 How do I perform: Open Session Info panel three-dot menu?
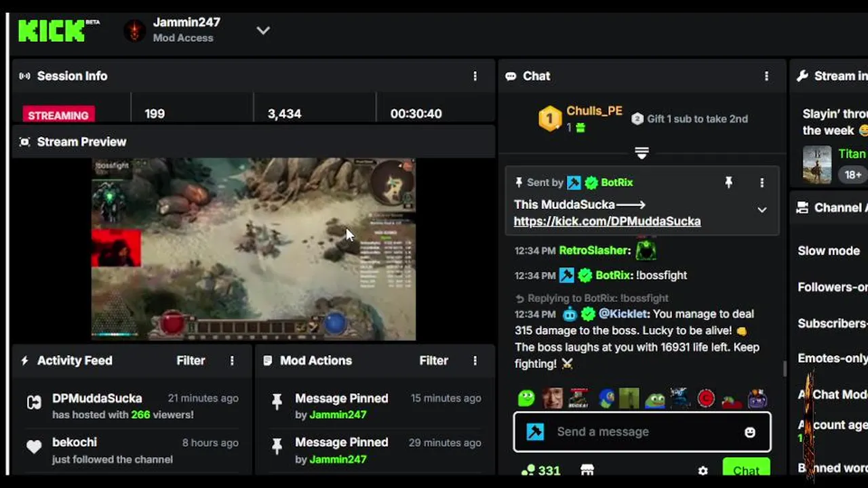[475, 76]
